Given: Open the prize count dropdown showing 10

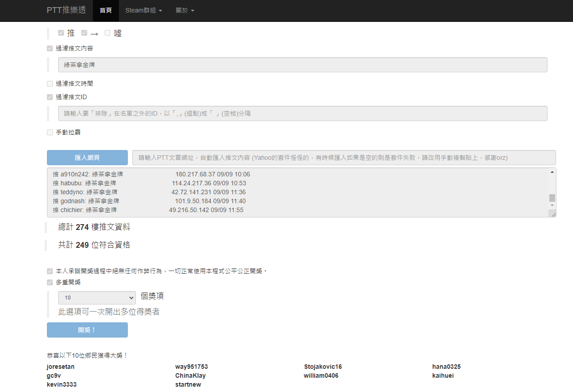Looking at the screenshot, I should [97, 298].
